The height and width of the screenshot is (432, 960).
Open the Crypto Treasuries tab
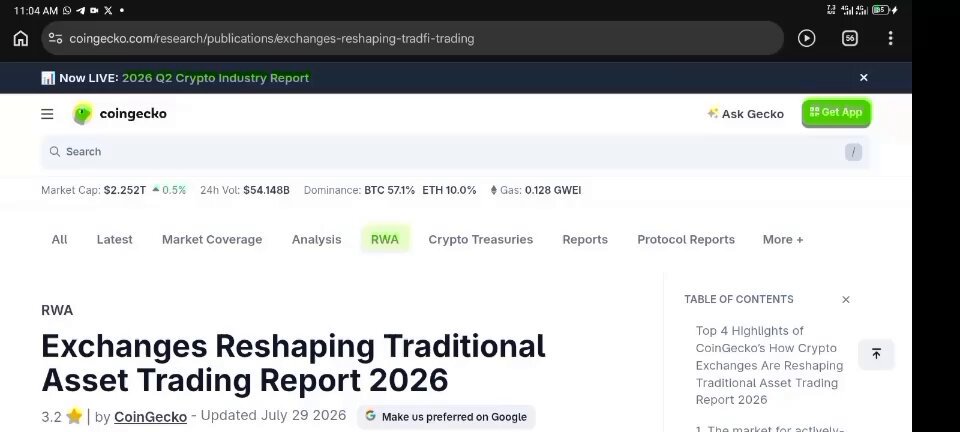point(481,239)
